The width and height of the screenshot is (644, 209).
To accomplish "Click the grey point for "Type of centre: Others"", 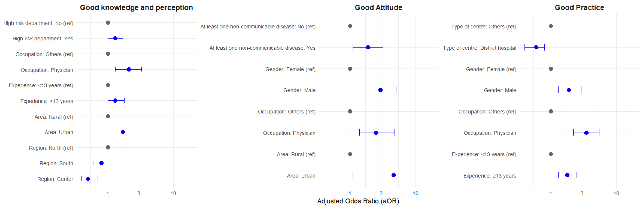I will 551,26.
